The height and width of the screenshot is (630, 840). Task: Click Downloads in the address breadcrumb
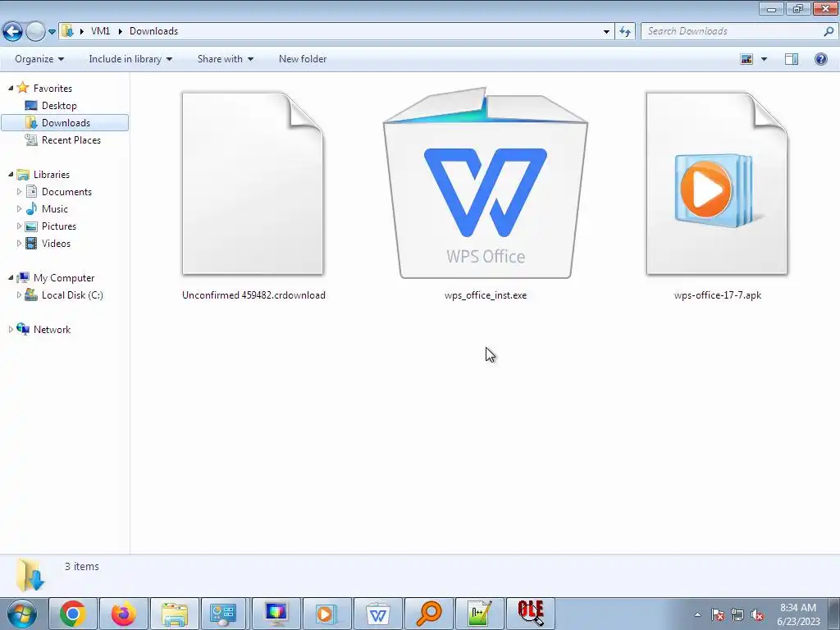pos(153,31)
